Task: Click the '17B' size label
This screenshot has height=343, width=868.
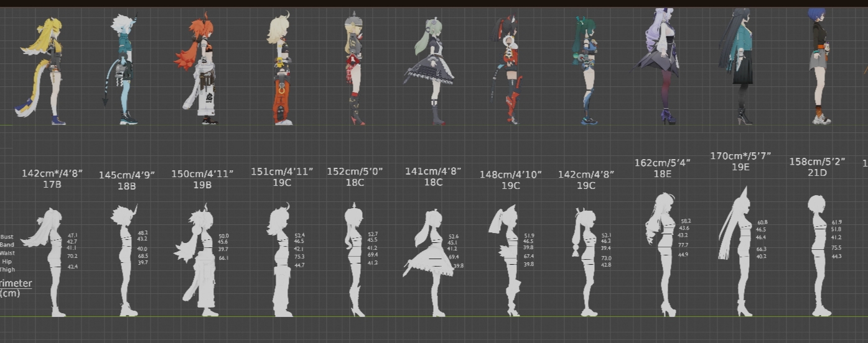Action: pos(52,185)
